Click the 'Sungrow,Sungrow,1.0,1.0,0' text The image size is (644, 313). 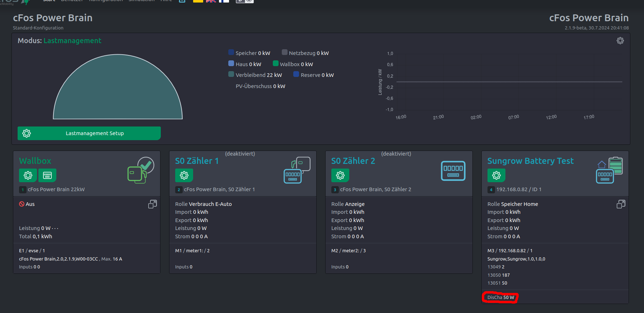pyautogui.click(x=516, y=259)
